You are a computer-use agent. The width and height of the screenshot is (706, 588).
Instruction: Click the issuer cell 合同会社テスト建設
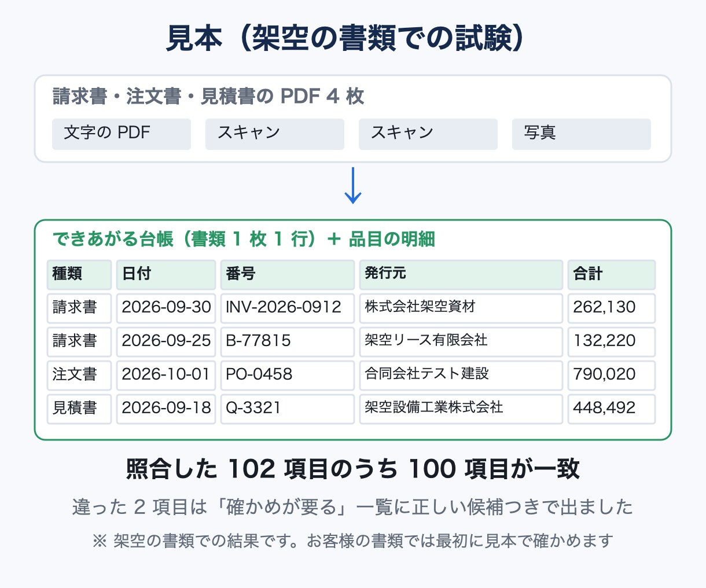click(461, 375)
